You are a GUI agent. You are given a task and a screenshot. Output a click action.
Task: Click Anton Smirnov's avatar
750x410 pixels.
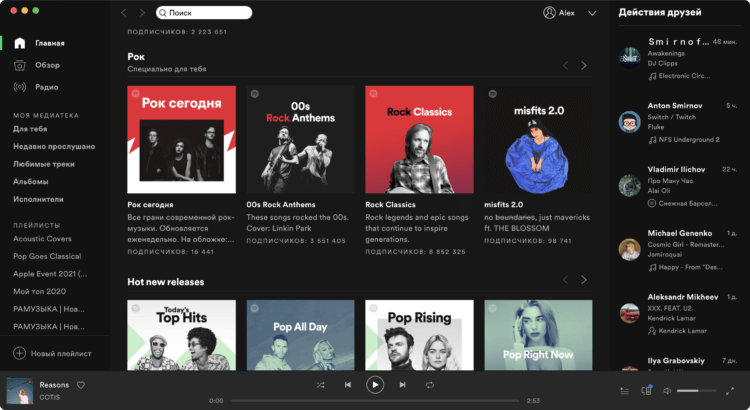[x=629, y=122]
